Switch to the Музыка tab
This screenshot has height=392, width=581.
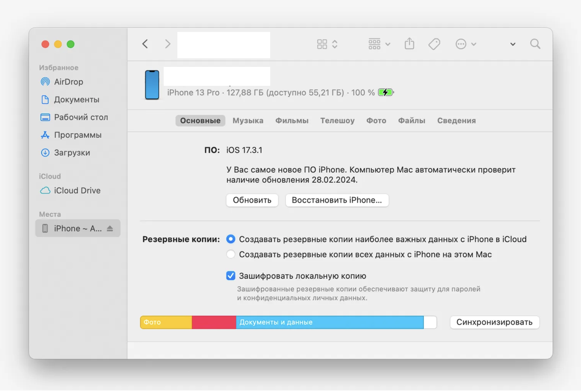pos(248,120)
